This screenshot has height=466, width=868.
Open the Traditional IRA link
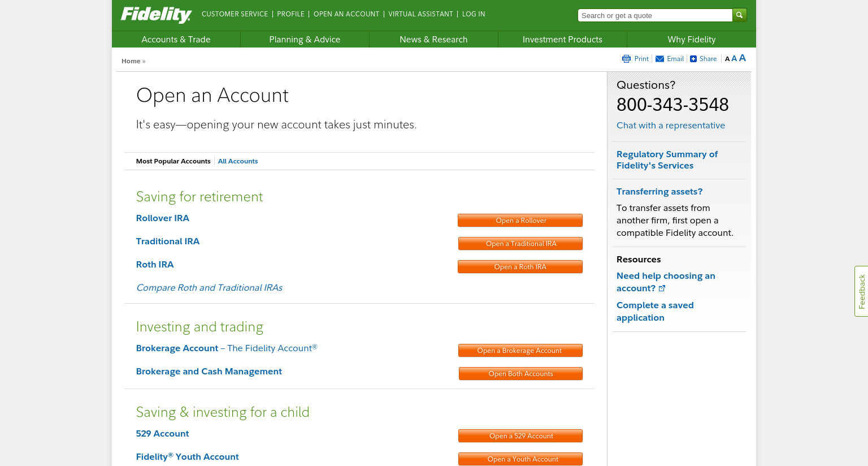pos(168,241)
